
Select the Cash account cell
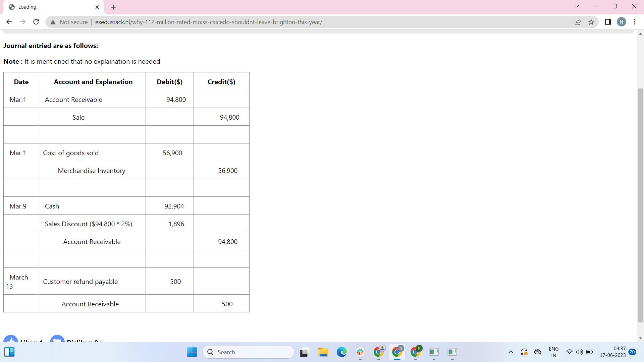(x=92, y=206)
